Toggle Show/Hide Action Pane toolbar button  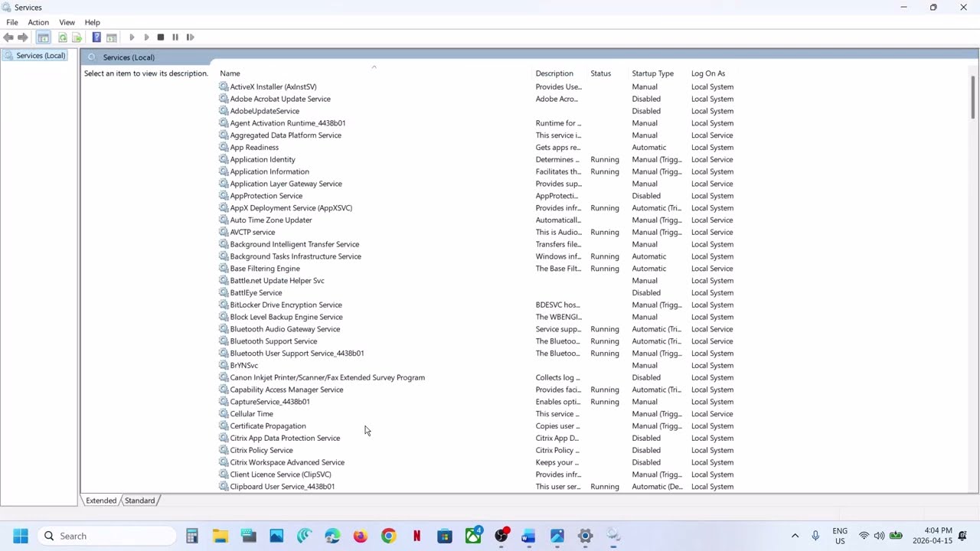pos(112,37)
